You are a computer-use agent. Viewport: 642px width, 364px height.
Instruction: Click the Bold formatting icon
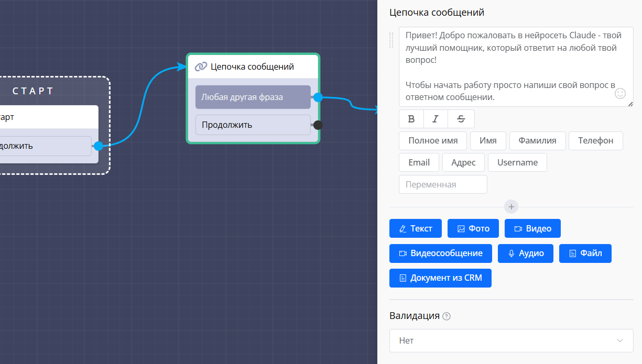[x=411, y=119]
